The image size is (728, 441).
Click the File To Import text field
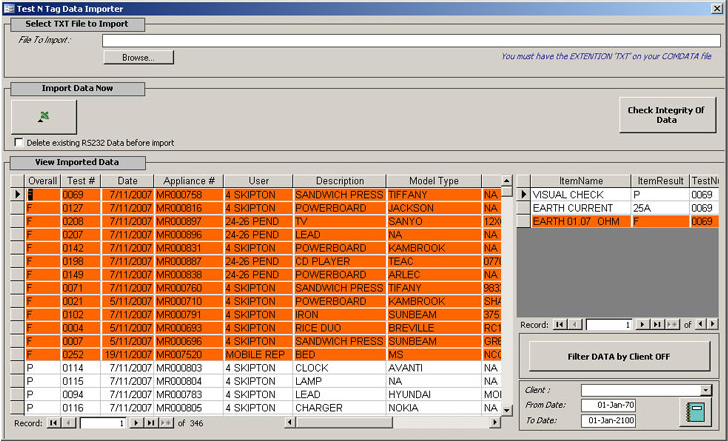point(411,40)
